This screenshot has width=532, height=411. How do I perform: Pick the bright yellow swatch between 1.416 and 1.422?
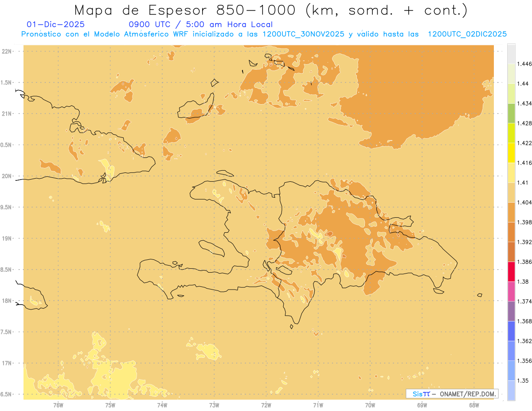[x=511, y=153]
